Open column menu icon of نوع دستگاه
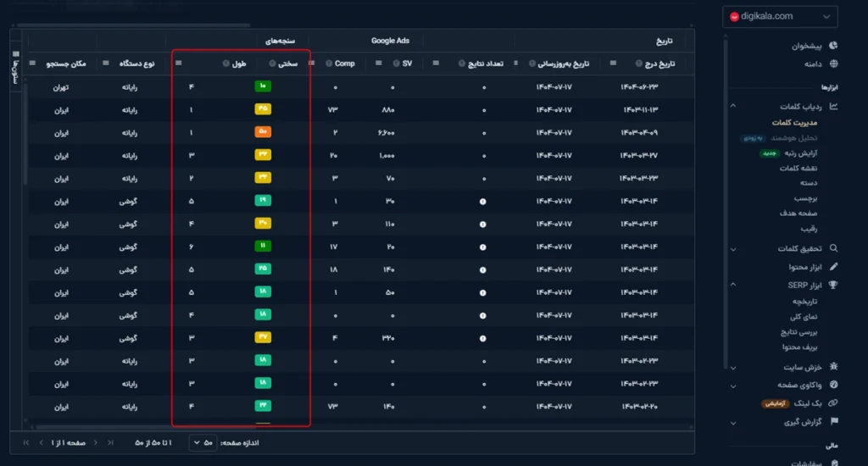 106,63
